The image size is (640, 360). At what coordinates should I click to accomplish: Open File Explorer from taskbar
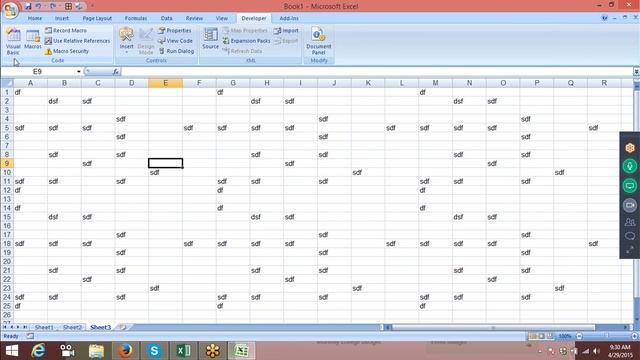(96, 351)
